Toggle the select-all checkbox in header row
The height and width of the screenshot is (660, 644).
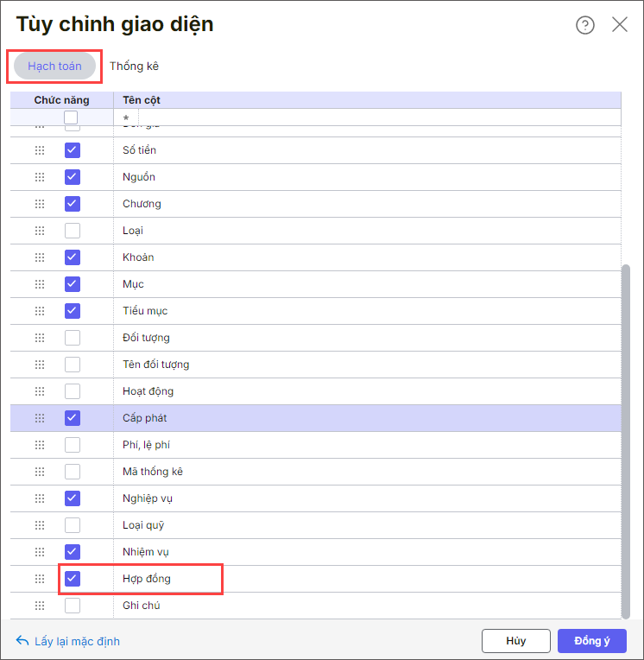(71, 117)
